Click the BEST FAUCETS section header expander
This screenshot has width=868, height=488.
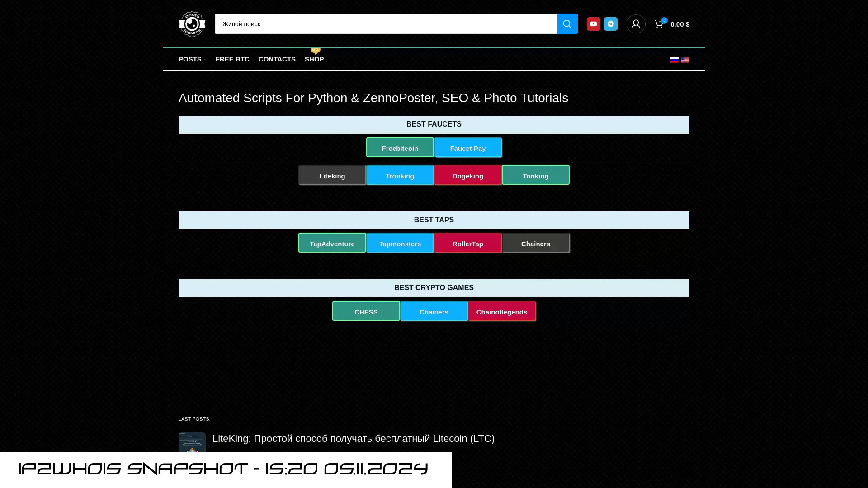point(434,125)
